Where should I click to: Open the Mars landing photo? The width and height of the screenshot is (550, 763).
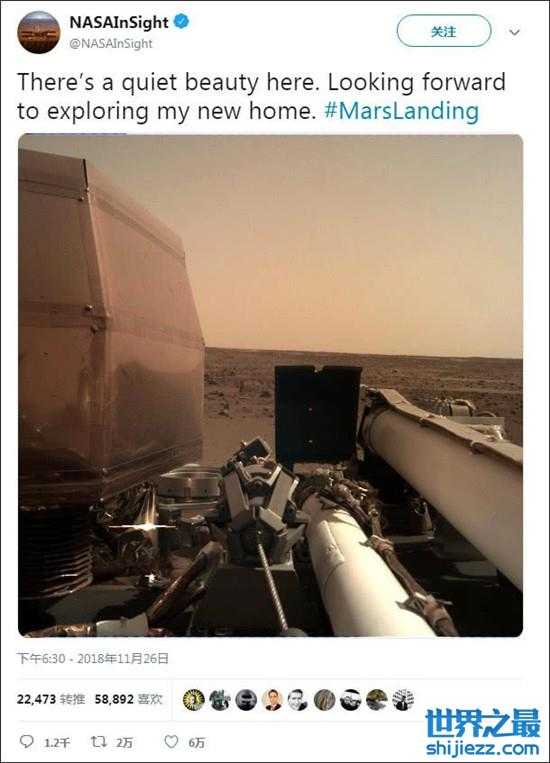coord(271,385)
